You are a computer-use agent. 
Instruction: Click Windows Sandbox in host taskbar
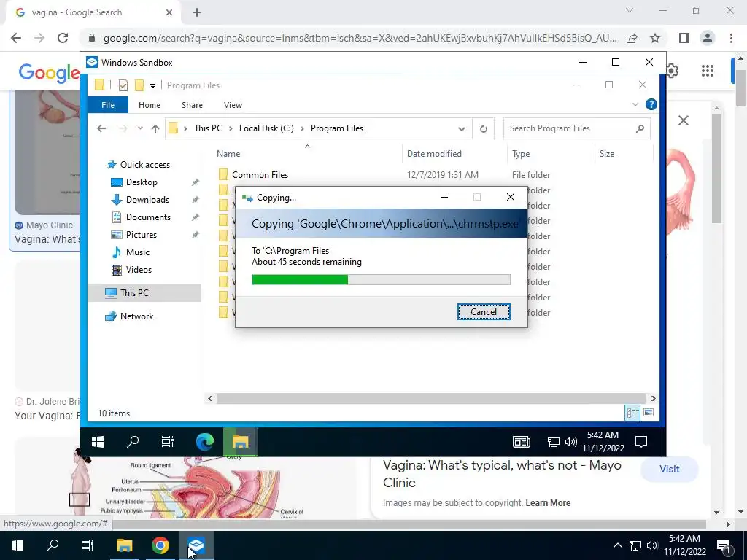click(196, 545)
